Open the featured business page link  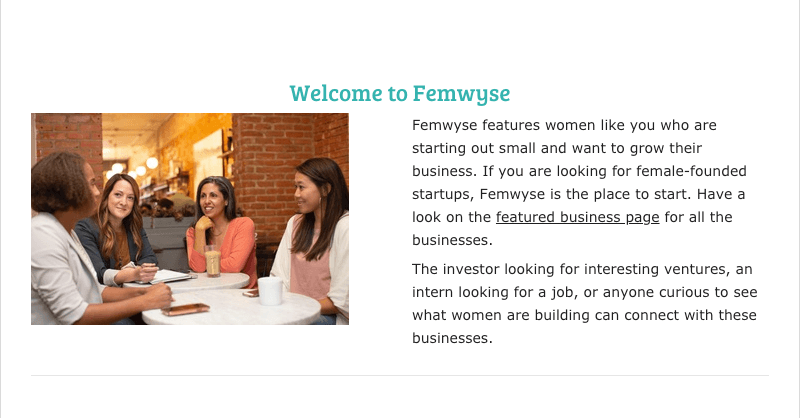click(x=577, y=217)
